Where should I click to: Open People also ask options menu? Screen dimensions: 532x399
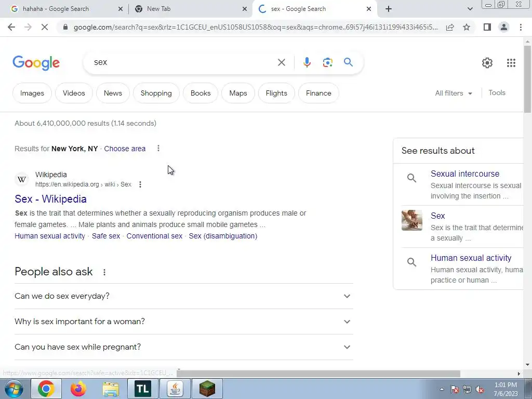point(104,272)
